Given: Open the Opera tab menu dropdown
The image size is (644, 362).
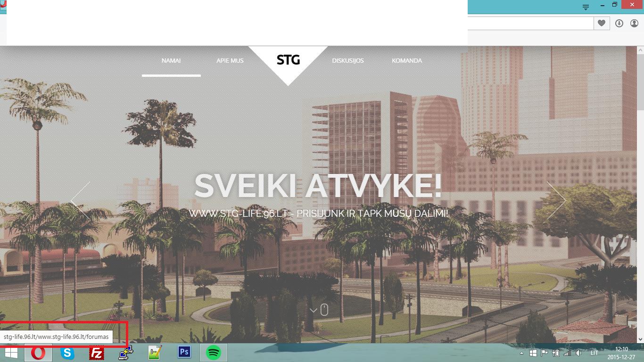Looking at the screenshot, I should [x=586, y=7].
